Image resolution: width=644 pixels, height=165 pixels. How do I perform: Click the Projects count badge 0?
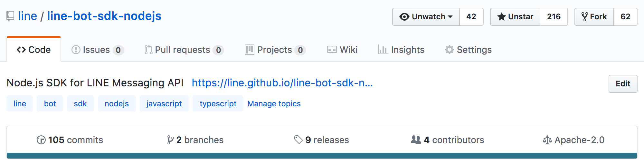coord(300,50)
